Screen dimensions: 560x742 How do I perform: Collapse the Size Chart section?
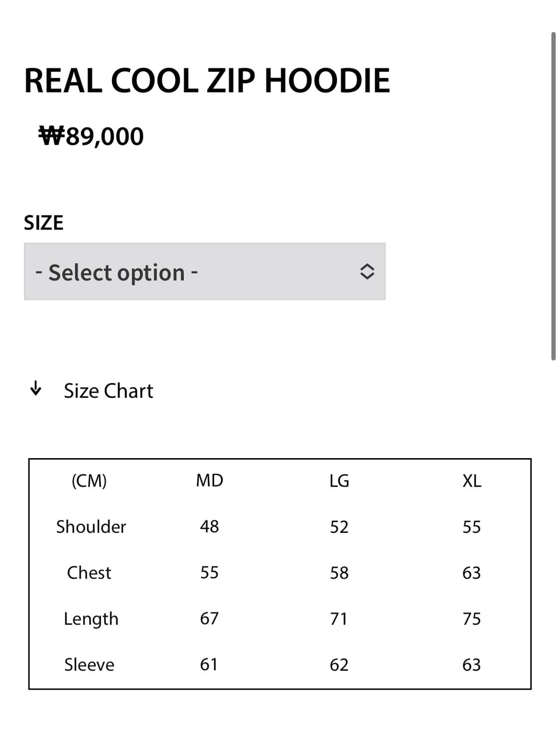[108, 391]
